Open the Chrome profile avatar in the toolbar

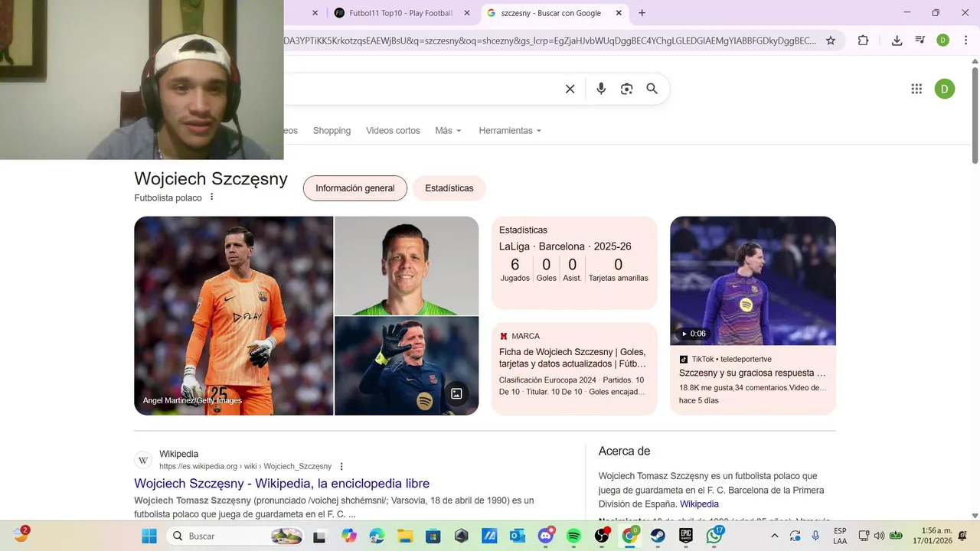coord(943,41)
